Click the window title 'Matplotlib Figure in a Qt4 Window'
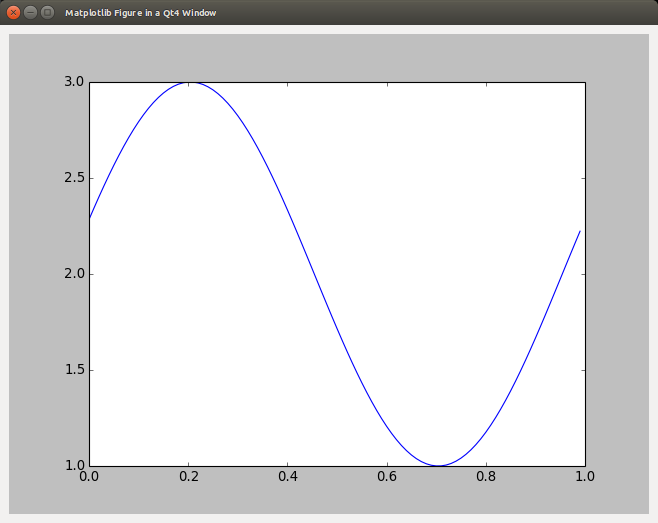This screenshot has height=523, width=658. point(141,13)
